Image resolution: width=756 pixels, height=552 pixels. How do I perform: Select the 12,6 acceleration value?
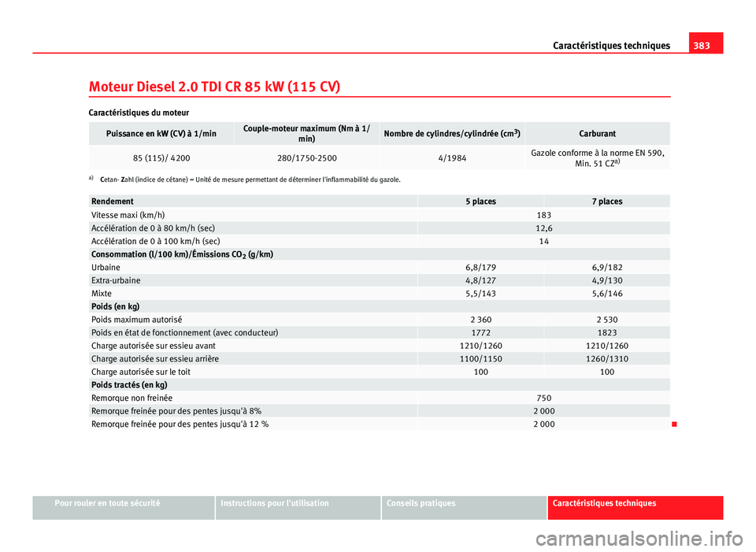pyautogui.click(x=544, y=228)
